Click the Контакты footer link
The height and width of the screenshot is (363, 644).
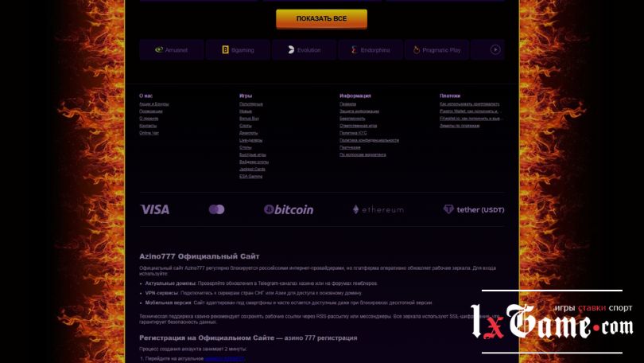click(148, 126)
